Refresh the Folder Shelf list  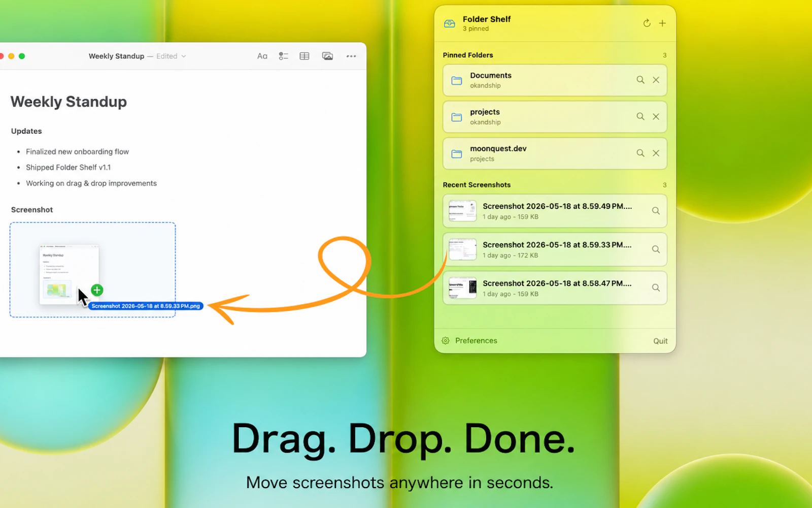coord(647,23)
